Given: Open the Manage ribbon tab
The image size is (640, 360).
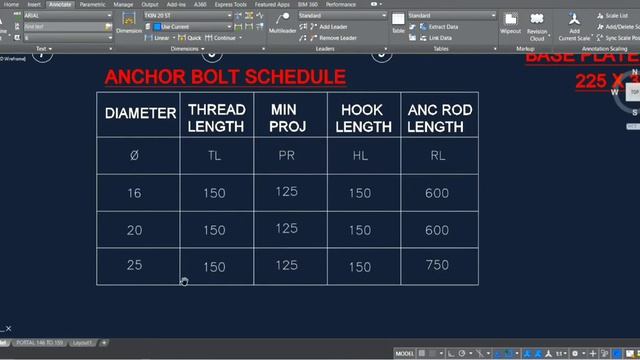Looking at the screenshot, I should (x=123, y=4).
